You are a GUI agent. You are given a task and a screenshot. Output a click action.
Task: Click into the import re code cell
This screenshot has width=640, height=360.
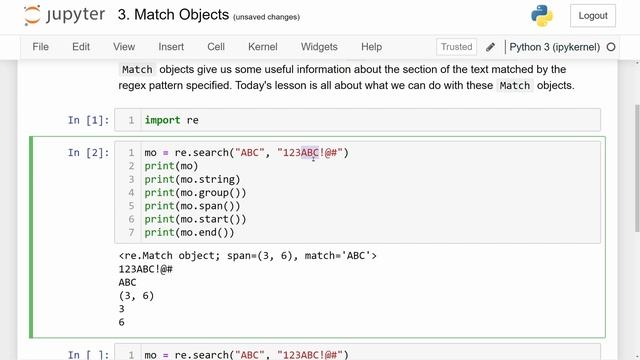point(357,120)
